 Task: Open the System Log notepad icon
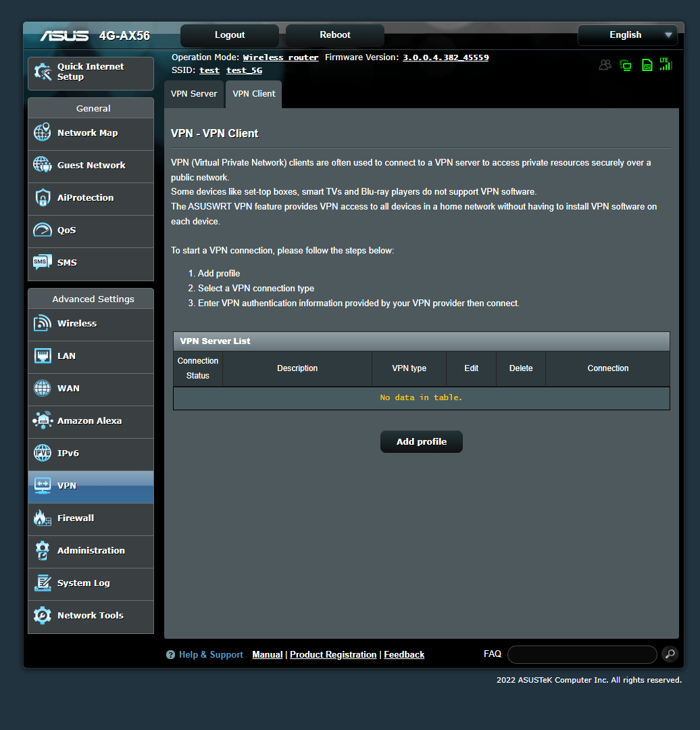(x=43, y=583)
